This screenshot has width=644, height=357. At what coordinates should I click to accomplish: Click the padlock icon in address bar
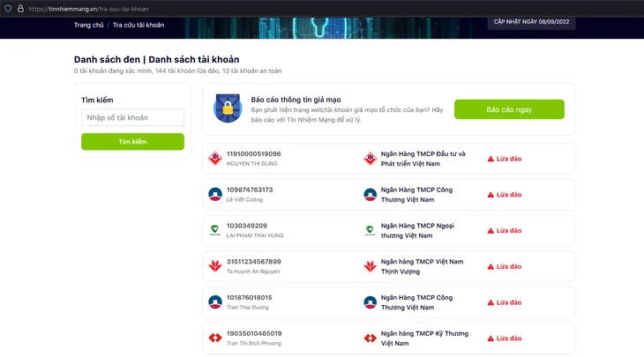pos(20,8)
